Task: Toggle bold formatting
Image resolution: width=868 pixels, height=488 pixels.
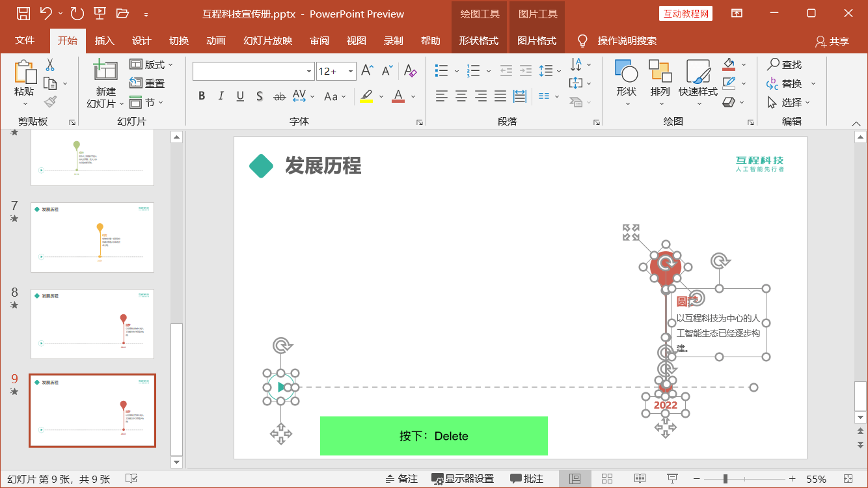Action: point(202,96)
